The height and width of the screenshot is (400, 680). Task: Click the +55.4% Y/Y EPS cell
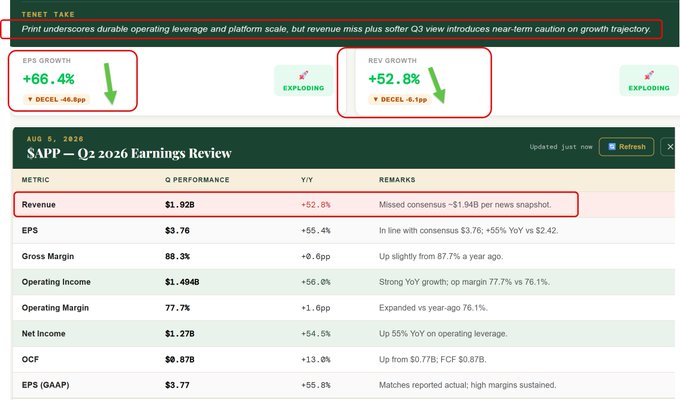point(316,230)
